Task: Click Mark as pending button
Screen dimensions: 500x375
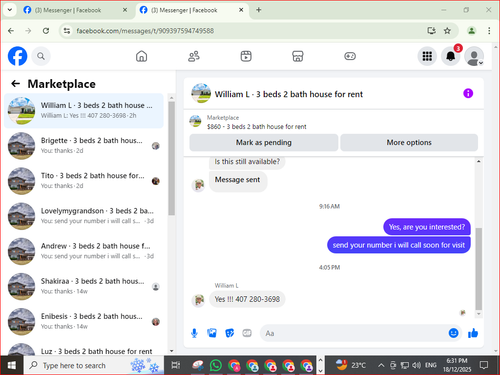Action: (264, 143)
